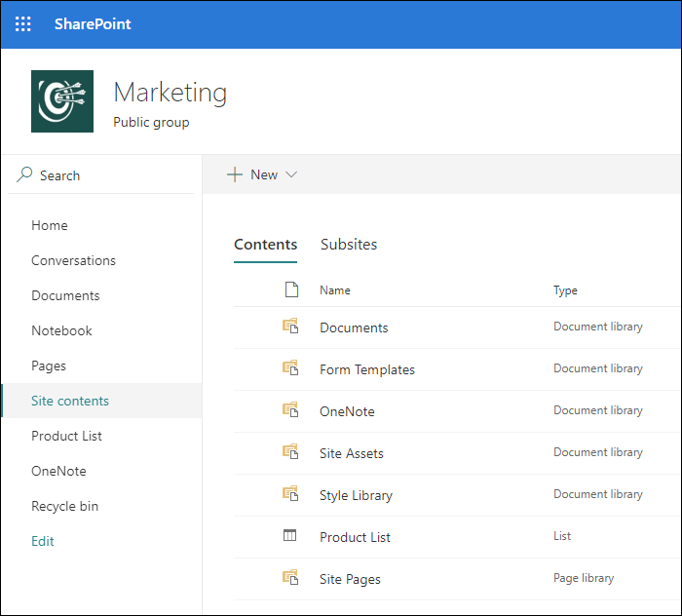This screenshot has height=616, width=682.
Task: Click the Marketing site logo
Action: (x=62, y=101)
